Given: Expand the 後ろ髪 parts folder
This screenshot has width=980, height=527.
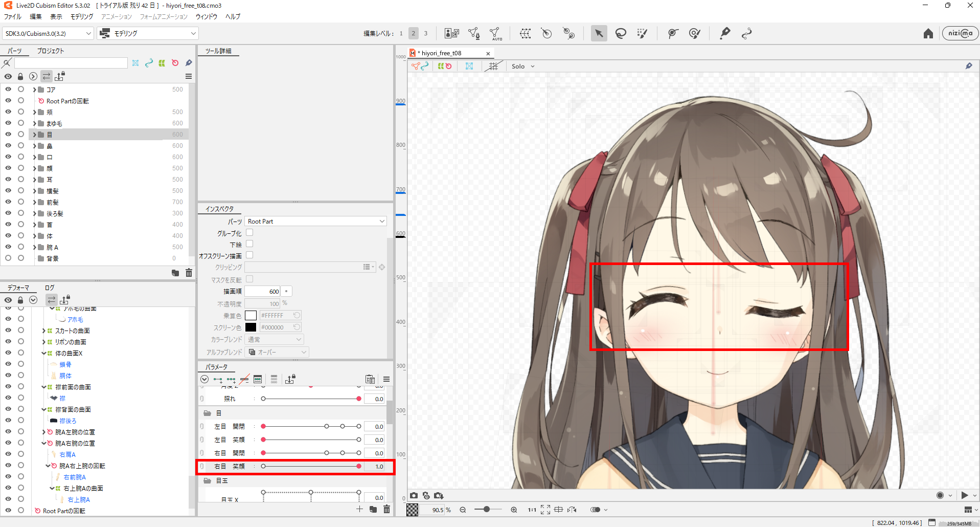Looking at the screenshot, I should tap(35, 213).
